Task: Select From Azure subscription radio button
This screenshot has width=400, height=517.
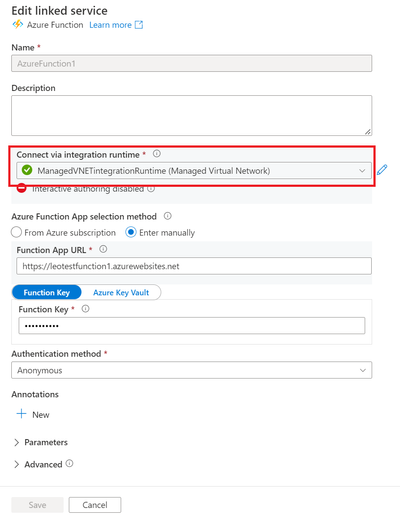Action: [16, 232]
